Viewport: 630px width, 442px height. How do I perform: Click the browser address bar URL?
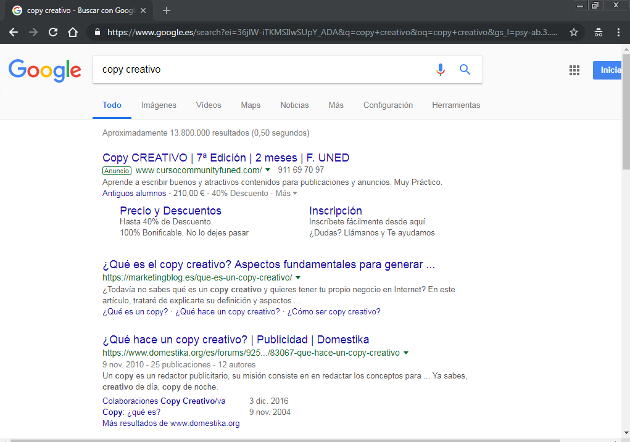(332, 33)
